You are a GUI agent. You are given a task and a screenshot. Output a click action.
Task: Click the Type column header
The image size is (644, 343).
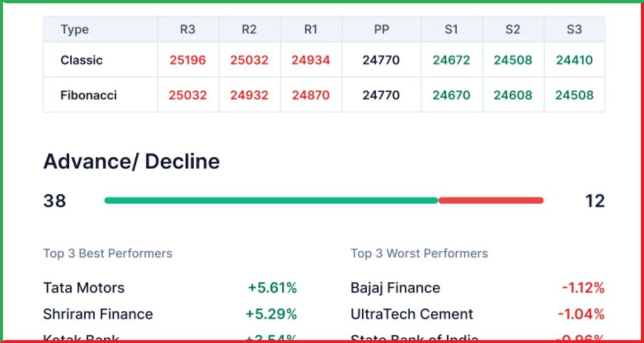(x=75, y=30)
